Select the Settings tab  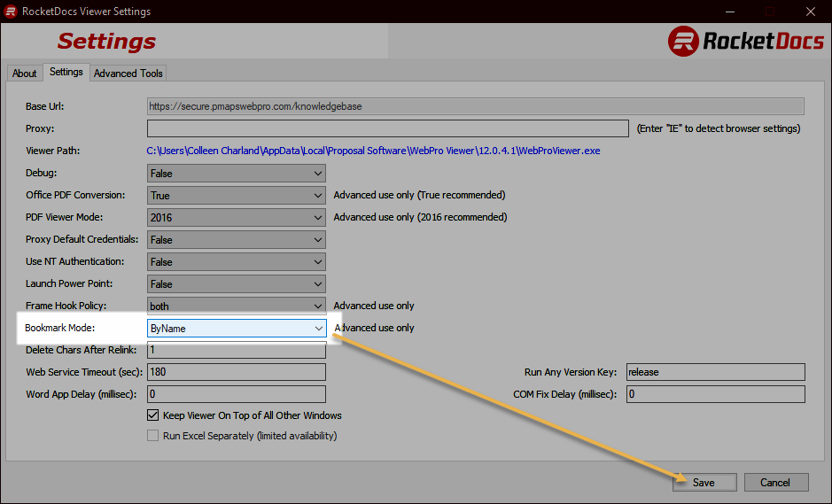tap(66, 72)
